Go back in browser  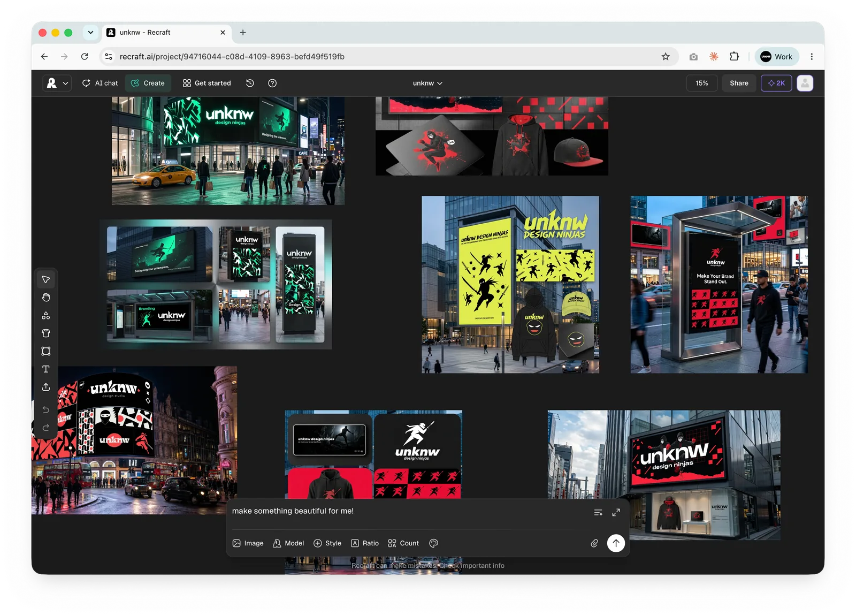(x=44, y=57)
